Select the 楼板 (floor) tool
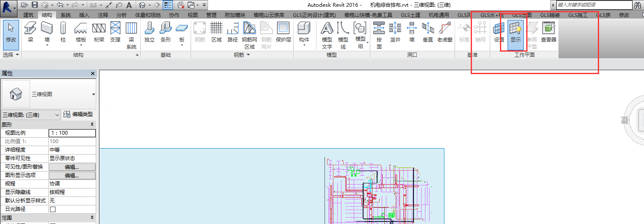Image resolution: width=644 pixels, height=224 pixels. click(x=81, y=33)
